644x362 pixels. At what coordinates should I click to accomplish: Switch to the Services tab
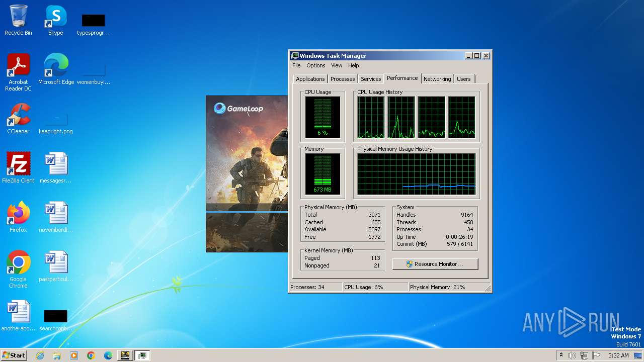pyautogui.click(x=371, y=79)
